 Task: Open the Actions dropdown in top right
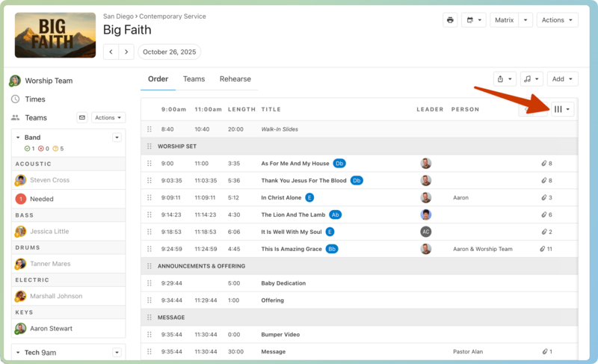(557, 20)
